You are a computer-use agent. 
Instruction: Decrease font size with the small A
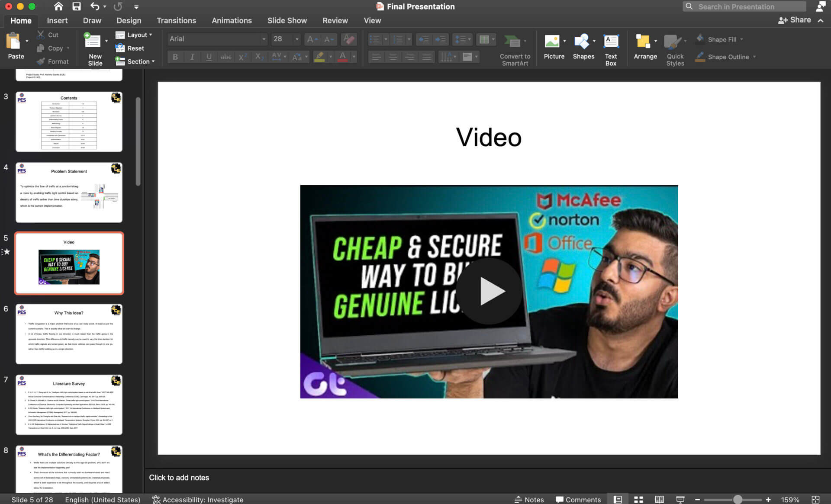pyautogui.click(x=329, y=39)
